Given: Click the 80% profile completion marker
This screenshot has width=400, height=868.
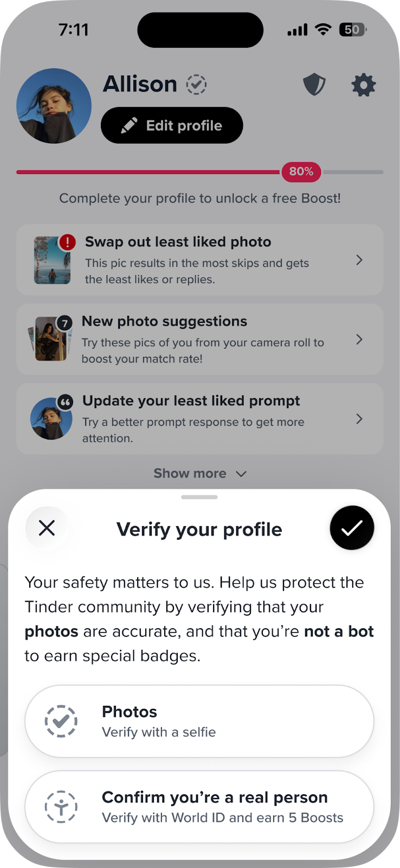Looking at the screenshot, I should click(301, 172).
